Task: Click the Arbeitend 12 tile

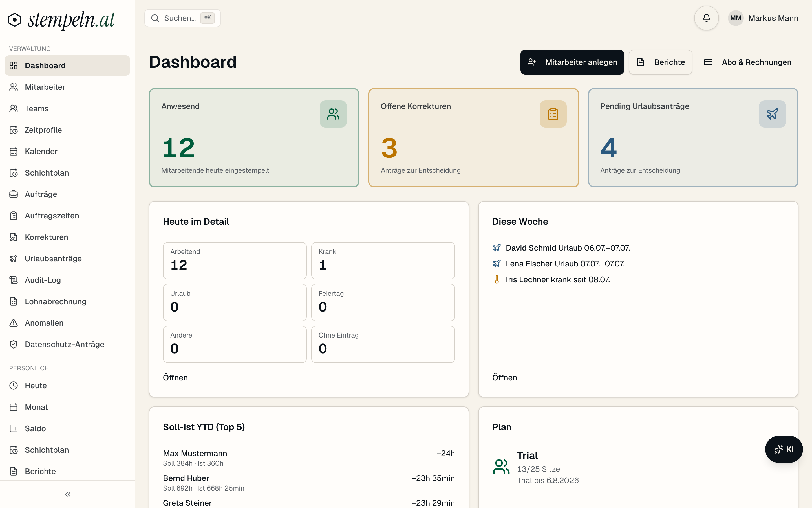Action: (235, 261)
